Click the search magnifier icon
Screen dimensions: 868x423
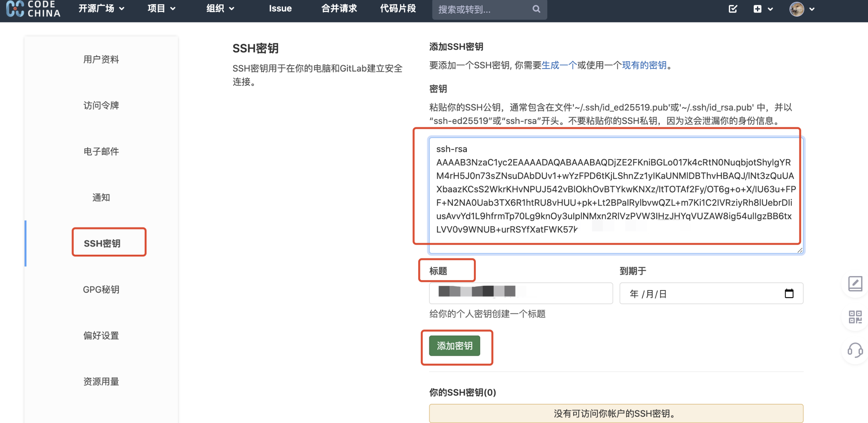pos(536,9)
